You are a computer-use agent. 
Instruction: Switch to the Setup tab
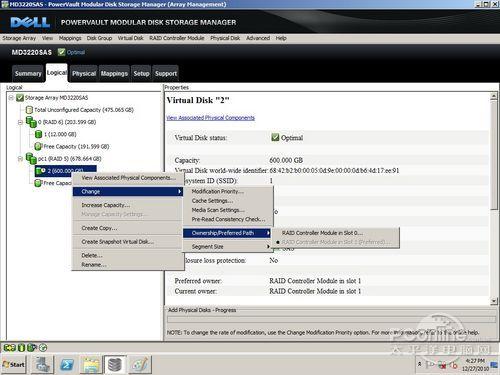[141, 73]
